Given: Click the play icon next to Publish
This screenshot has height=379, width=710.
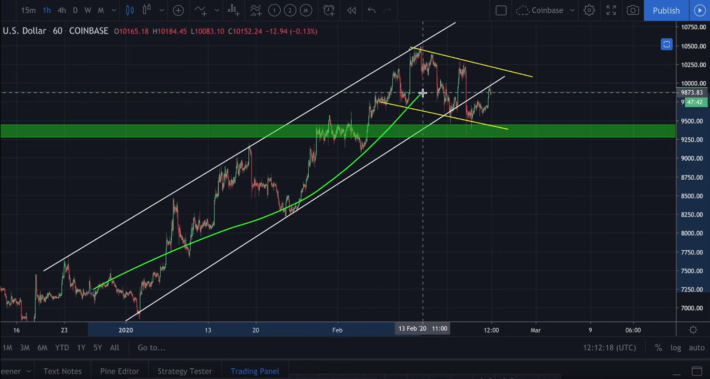Looking at the screenshot, I should [699, 10].
